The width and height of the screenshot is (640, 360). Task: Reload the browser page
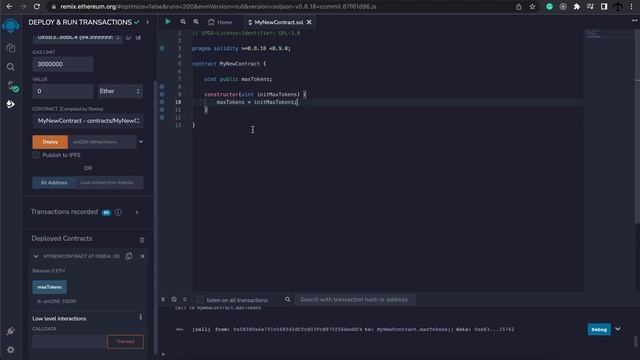[x=36, y=7]
